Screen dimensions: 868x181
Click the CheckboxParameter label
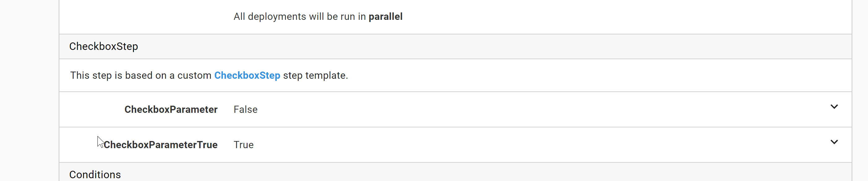click(171, 109)
